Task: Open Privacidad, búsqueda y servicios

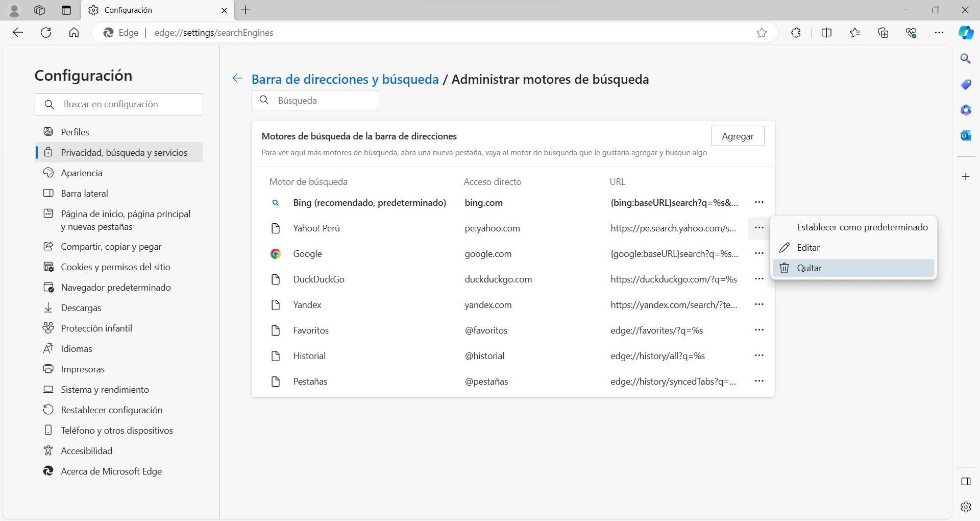Action: [119, 152]
